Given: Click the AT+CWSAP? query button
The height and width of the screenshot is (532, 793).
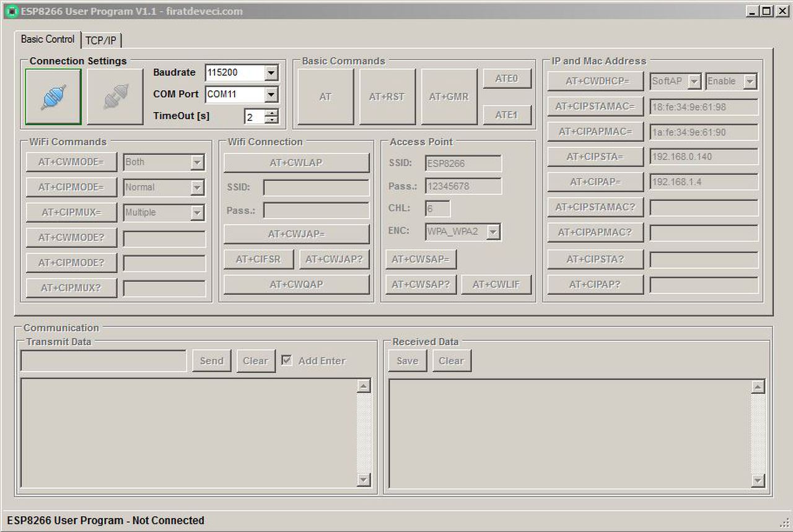Looking at the screenshot, I should coord(421,284).
